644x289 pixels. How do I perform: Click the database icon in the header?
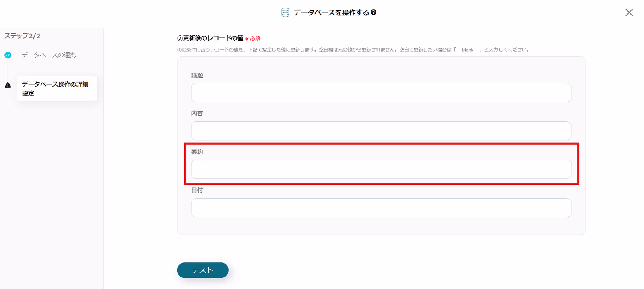[285, 12]
